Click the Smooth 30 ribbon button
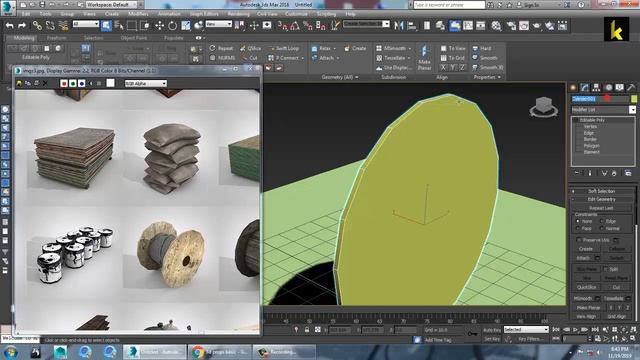 pos(488,67)
